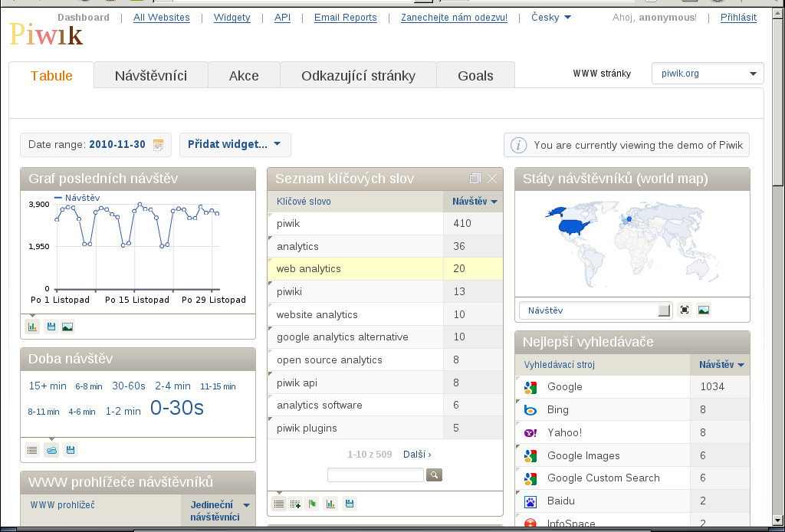This screenshot has width=785, height=532.
Task: Click the 15+ min visit duration tag
Action: [48, 386]
